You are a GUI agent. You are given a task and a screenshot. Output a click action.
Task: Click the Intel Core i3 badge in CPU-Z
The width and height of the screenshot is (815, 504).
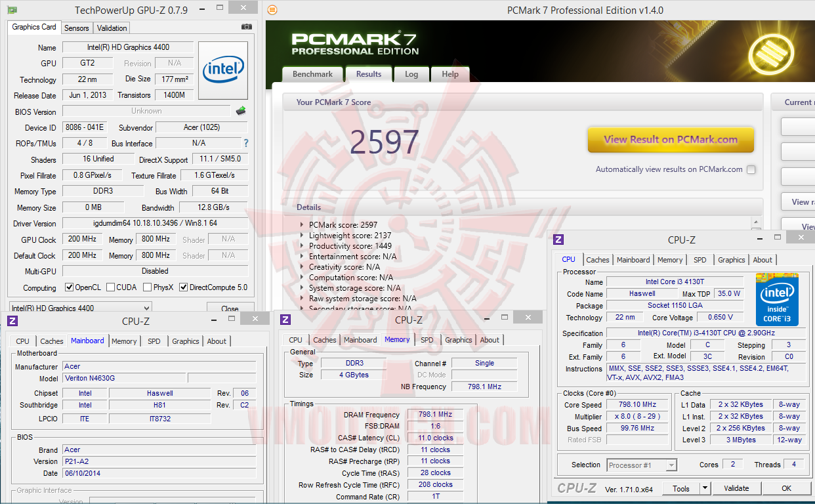pos(777,299)
